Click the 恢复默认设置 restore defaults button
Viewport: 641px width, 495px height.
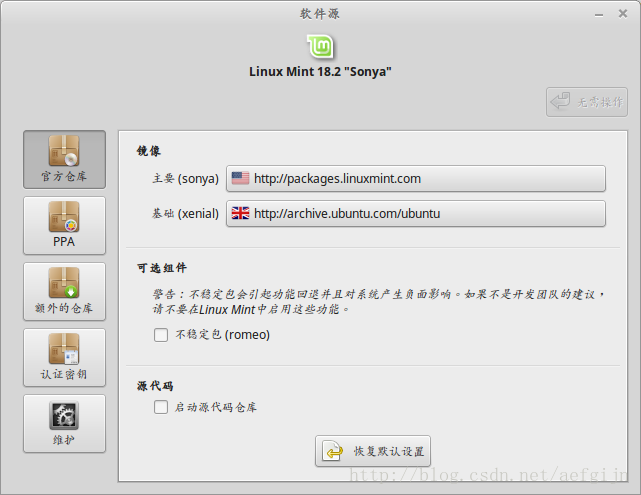[x=373, y=452]
